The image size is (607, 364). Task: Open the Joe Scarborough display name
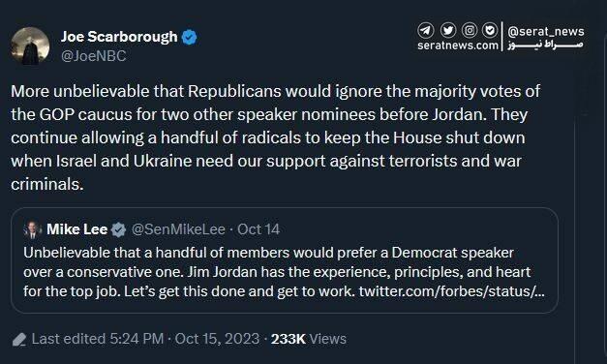[x=119, y=37]
